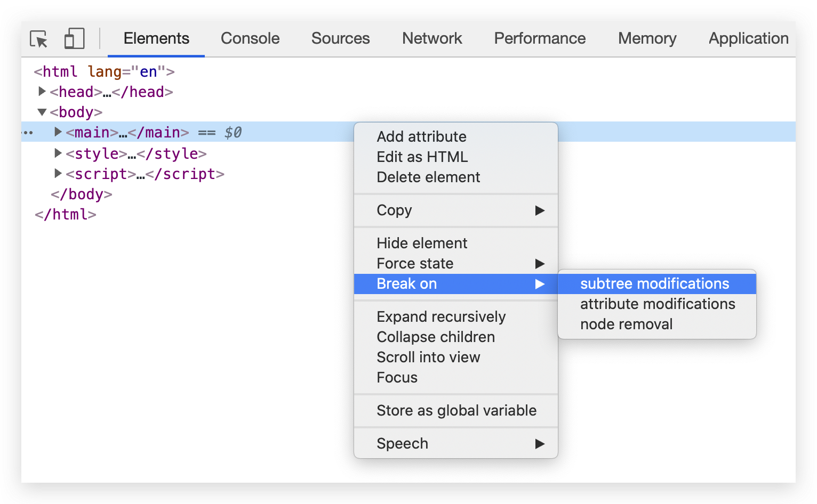The width and height of the screenshot is (817, 504).
Task: Collapse the body element node
Action: coord(42,112)
